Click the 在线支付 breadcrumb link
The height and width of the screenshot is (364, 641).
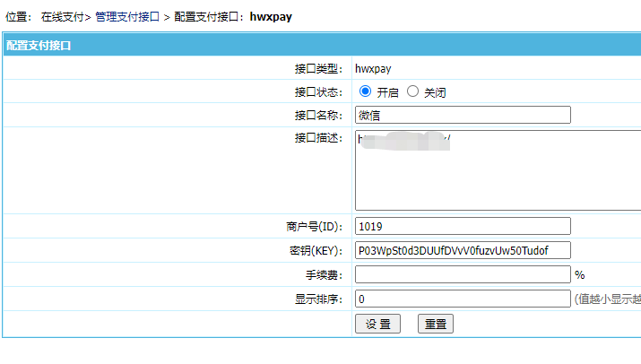[62, 17]
